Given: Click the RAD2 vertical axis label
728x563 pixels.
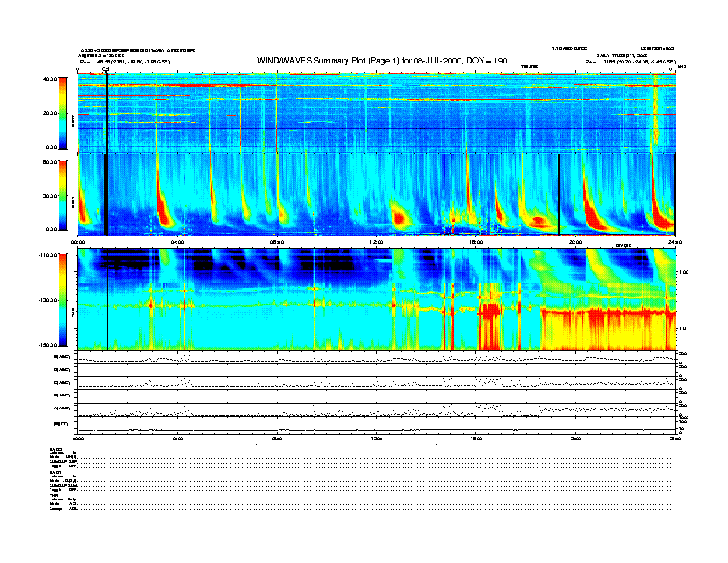Looking at the screenshot, I should tap(73, 121).
